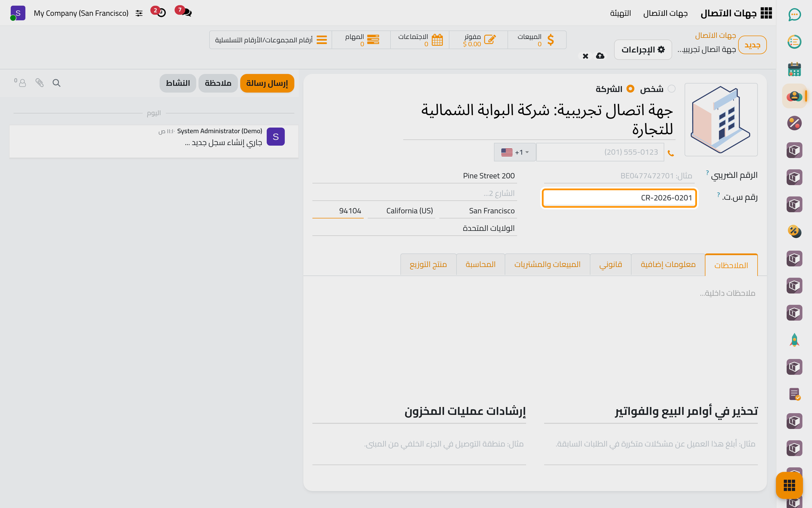
Task: Select the الشركة radio option
Action: [631, 89]
